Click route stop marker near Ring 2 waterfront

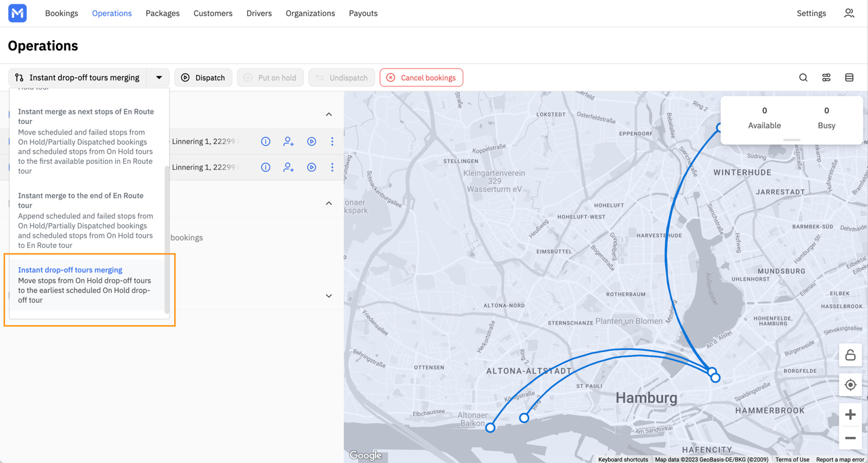524,418
